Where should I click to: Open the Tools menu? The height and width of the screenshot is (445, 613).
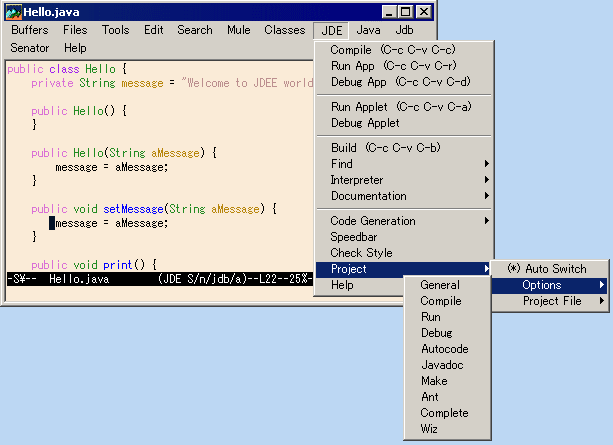coord(115,30)
